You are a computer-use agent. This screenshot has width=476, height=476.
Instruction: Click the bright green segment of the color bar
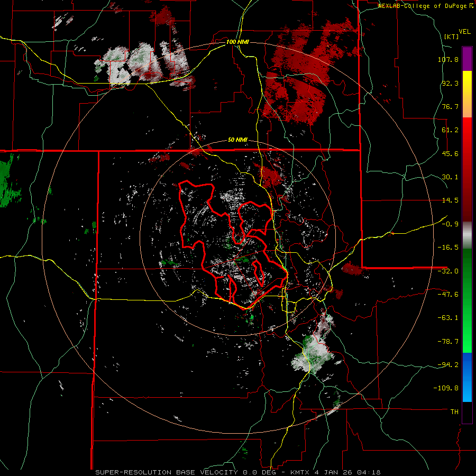467,328
